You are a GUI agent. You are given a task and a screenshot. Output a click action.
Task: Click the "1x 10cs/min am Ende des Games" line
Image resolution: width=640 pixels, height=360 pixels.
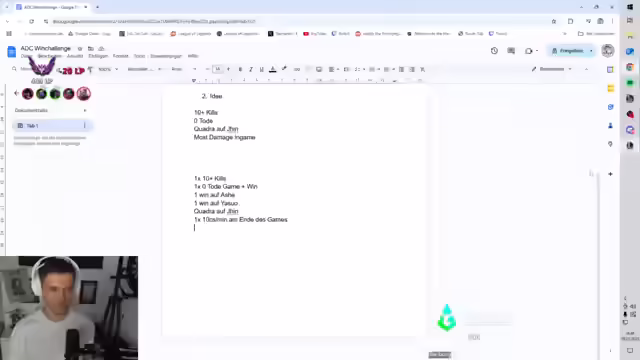tap(240, 220)
